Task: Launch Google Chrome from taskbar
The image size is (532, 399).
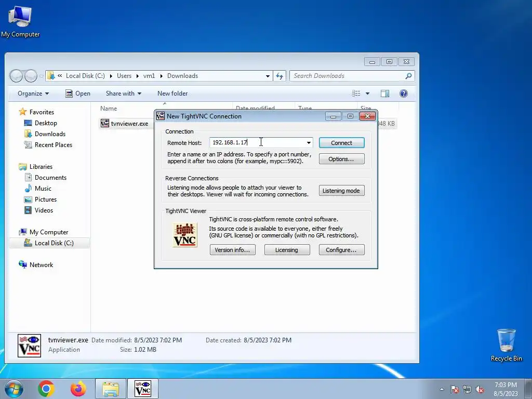Action: [46, 389]
